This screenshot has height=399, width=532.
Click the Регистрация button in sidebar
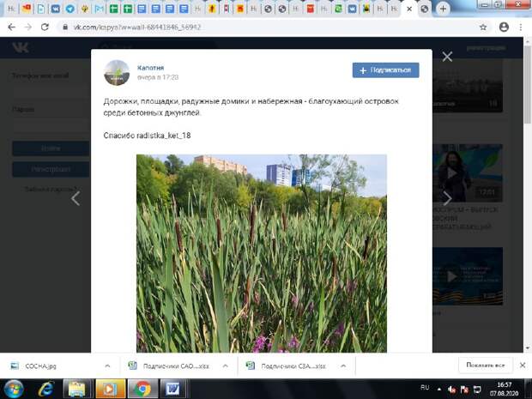(51, 169)
